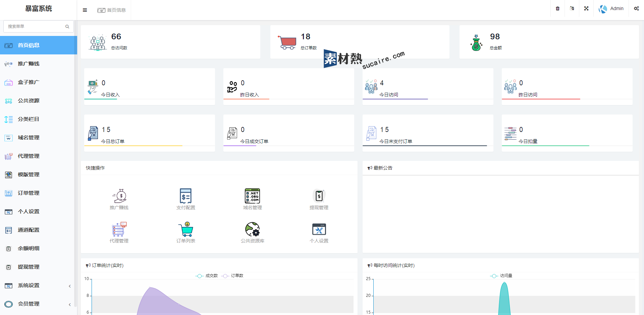Open 订单管理 in the sidebar

point(39,193)
